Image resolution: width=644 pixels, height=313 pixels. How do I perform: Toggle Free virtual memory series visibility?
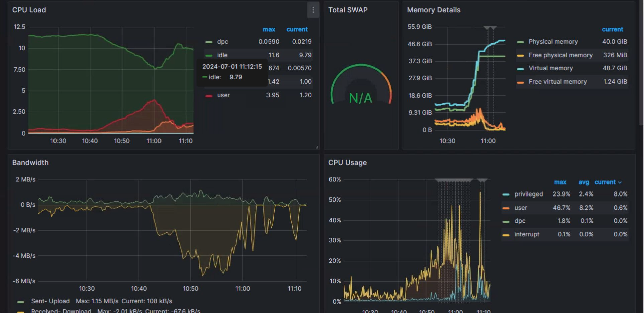point(558,82)
